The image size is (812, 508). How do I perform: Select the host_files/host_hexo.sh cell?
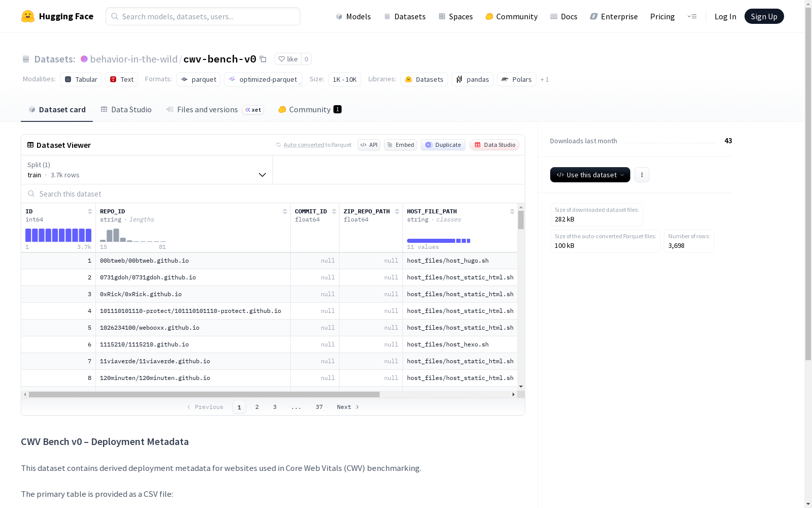click(x=460, y=344)
